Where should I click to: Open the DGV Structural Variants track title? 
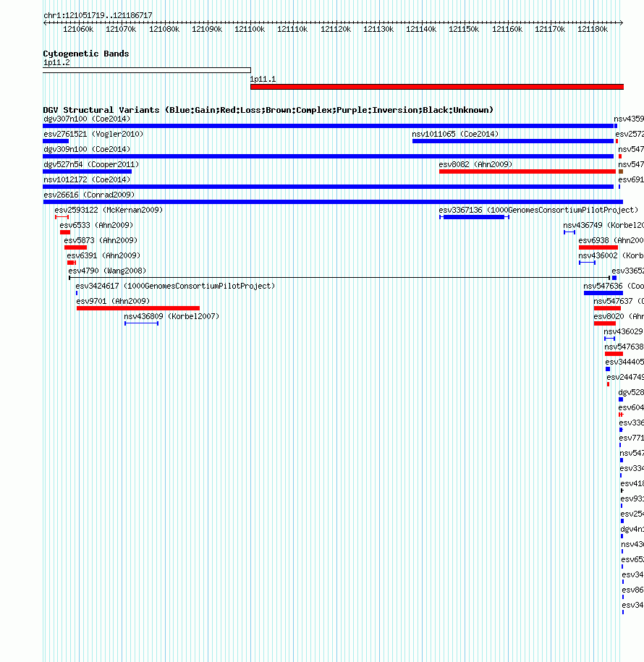tap(268, 110)
